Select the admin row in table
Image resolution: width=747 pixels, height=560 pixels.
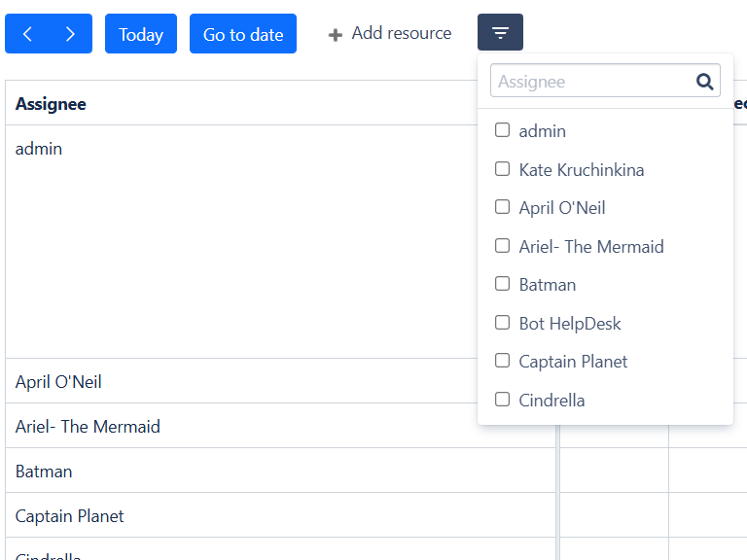(39, 149)
